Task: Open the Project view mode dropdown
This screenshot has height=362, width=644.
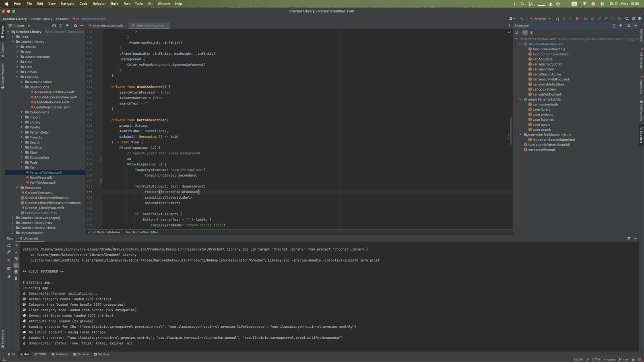Action: pyautogui.click(x=19, y=26)
